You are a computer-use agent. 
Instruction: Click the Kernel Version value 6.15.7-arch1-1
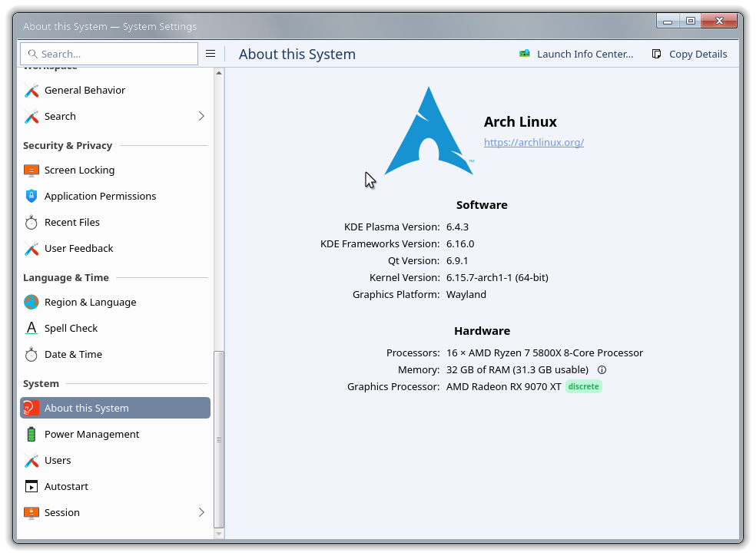pyautogui.click(x=497, y=277)
